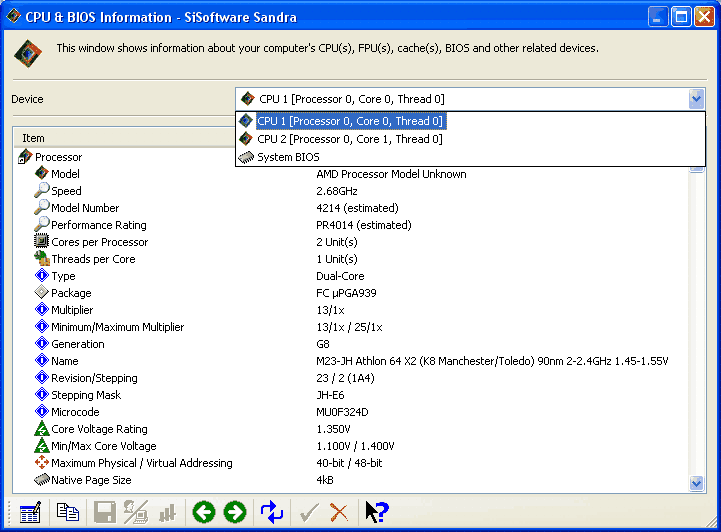This screenshot has width=721, height=532.
Task: Click the Min/Max Core Voltage green icon
Action: [41, 446]
